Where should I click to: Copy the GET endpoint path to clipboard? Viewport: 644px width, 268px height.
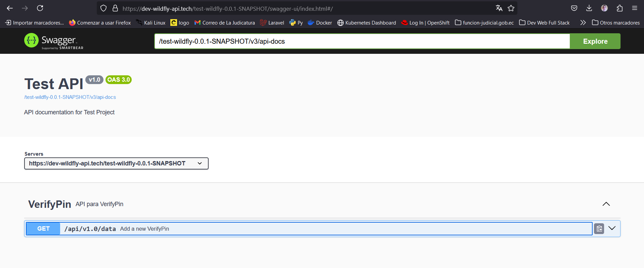pos(599,229)
